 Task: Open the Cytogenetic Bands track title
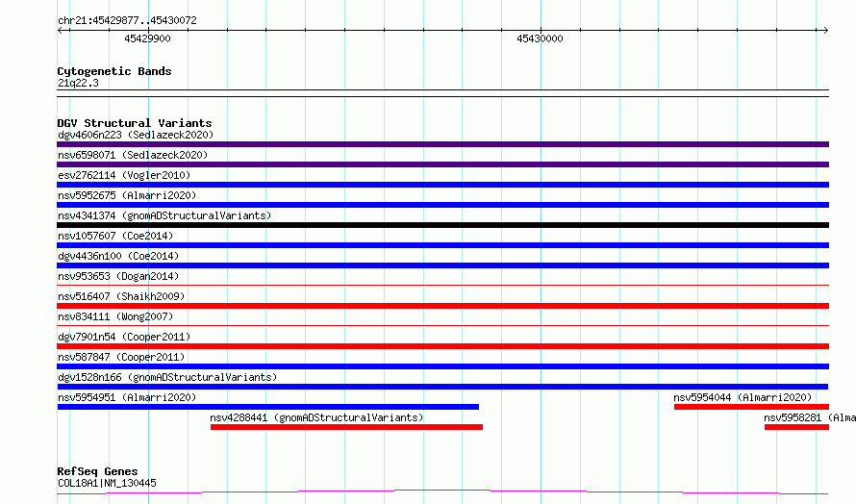(114, 71)
